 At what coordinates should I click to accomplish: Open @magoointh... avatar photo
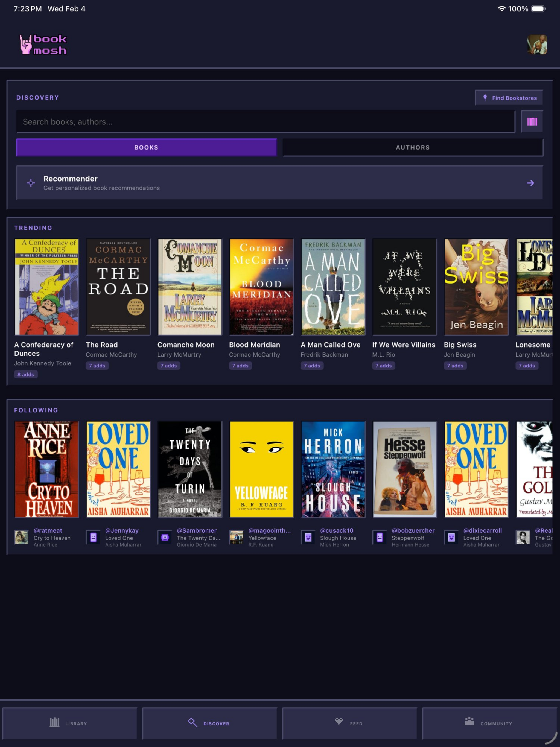coord(237,537)
